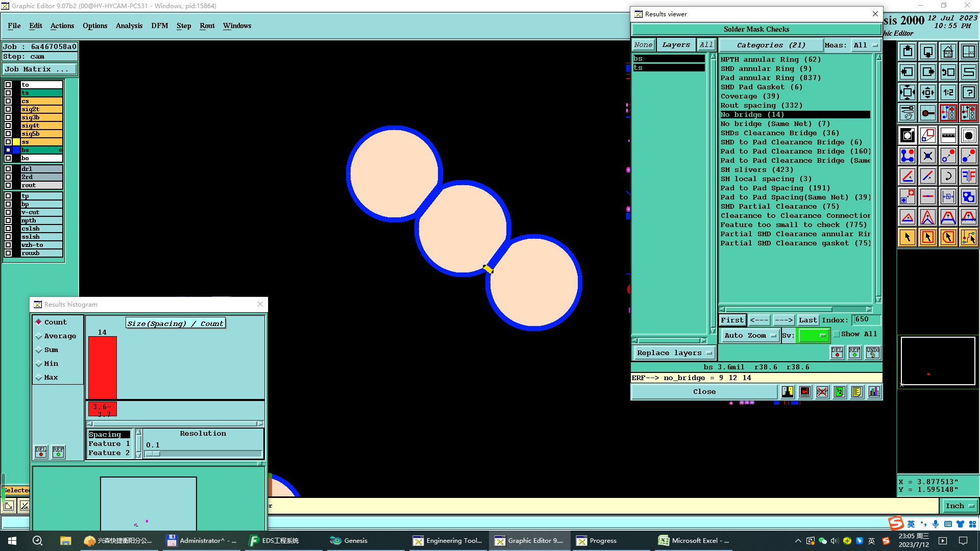Click None layers button
The image size is (980, 551).
click(643, 45)
